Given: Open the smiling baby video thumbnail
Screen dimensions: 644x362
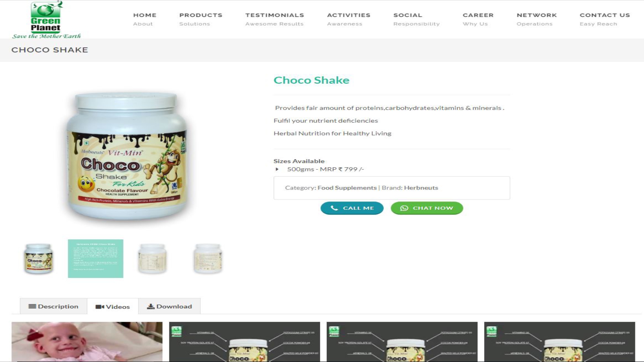Looking at the screenshot, I should [x=87, y=341].
